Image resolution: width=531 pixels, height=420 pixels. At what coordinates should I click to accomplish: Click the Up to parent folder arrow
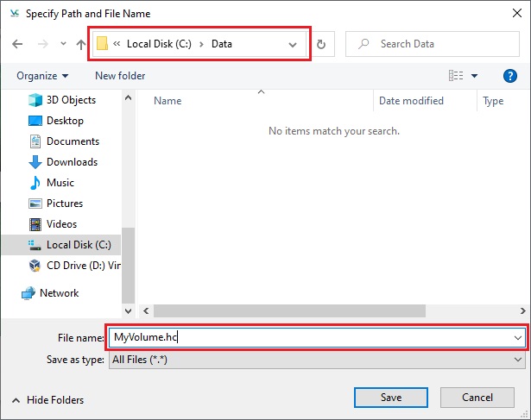coord(80,44)
